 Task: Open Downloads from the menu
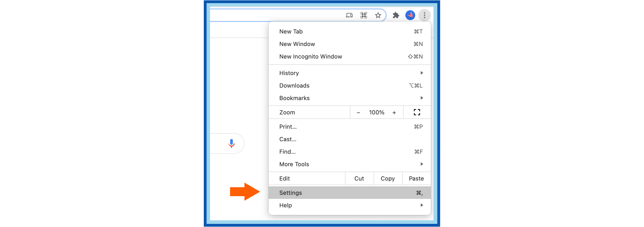tap(349, 85)
